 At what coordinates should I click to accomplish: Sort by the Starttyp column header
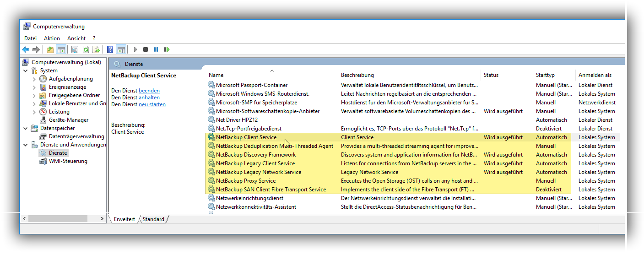(555, 75)
